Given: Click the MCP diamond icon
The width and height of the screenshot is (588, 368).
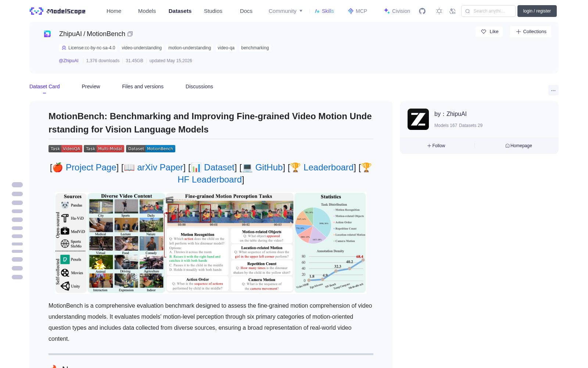Looking at the screenshot, I should [x=351, y=11].
